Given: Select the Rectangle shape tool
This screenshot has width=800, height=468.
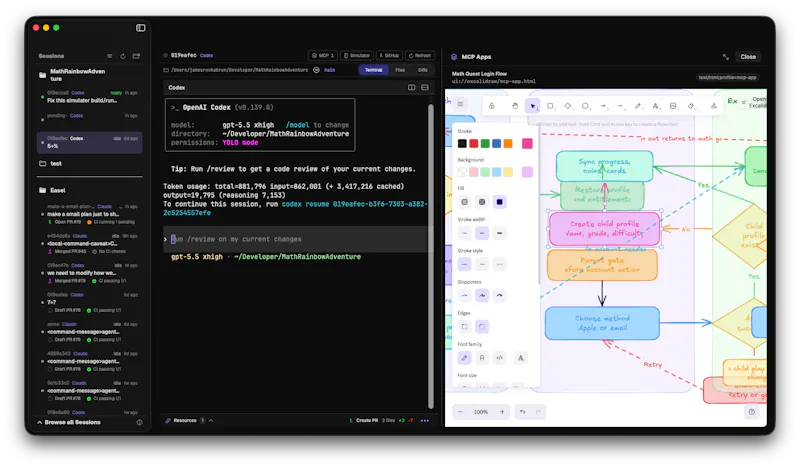Looking at the screenshot, I should (x=550, y=106).
